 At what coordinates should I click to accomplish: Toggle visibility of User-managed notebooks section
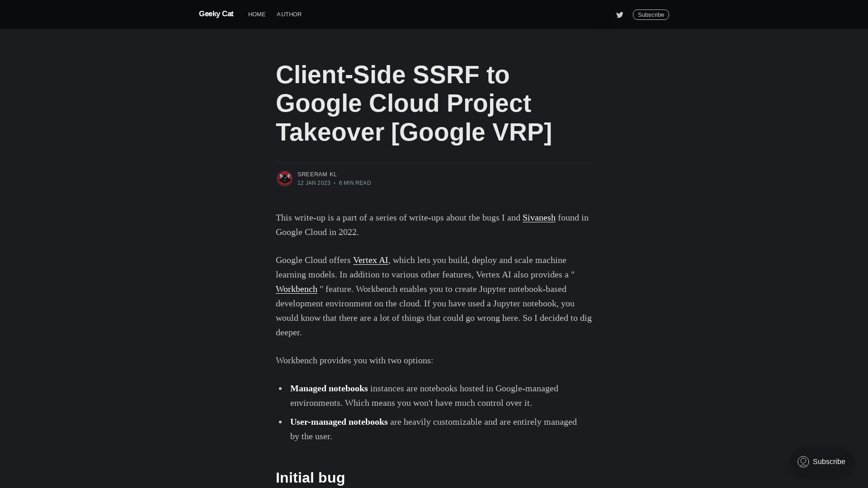coord(339,421)
